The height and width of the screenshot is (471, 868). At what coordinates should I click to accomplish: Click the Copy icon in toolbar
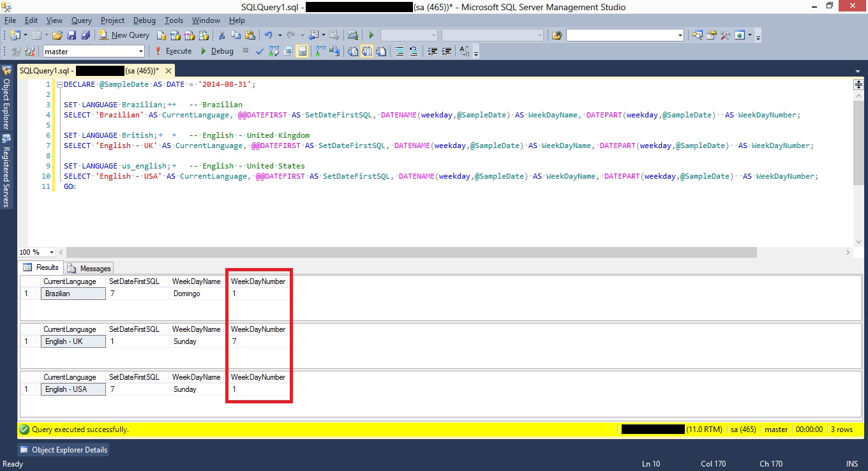(x=236, y=35)
